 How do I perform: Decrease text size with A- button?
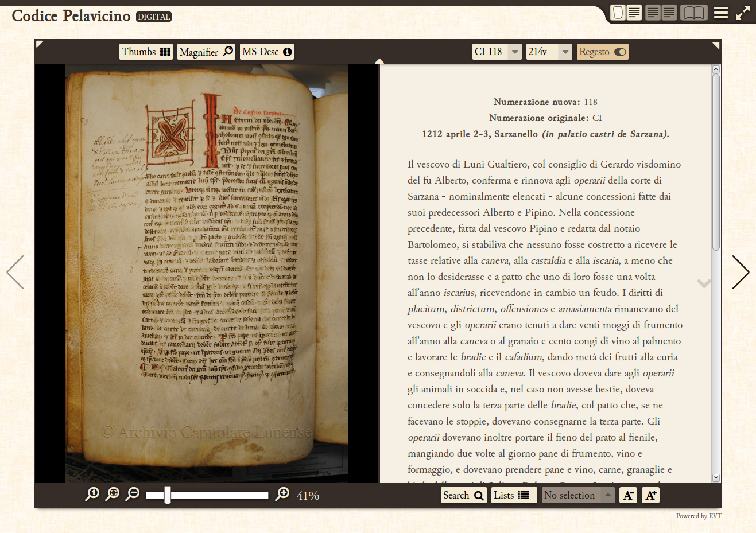click(628, 495)
